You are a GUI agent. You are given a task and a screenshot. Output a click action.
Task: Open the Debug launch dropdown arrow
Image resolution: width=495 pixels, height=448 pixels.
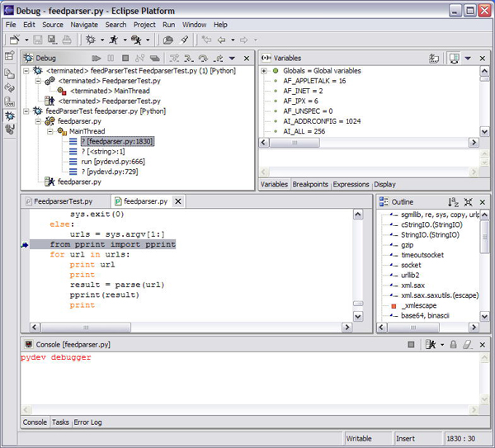tap(102, 40)
